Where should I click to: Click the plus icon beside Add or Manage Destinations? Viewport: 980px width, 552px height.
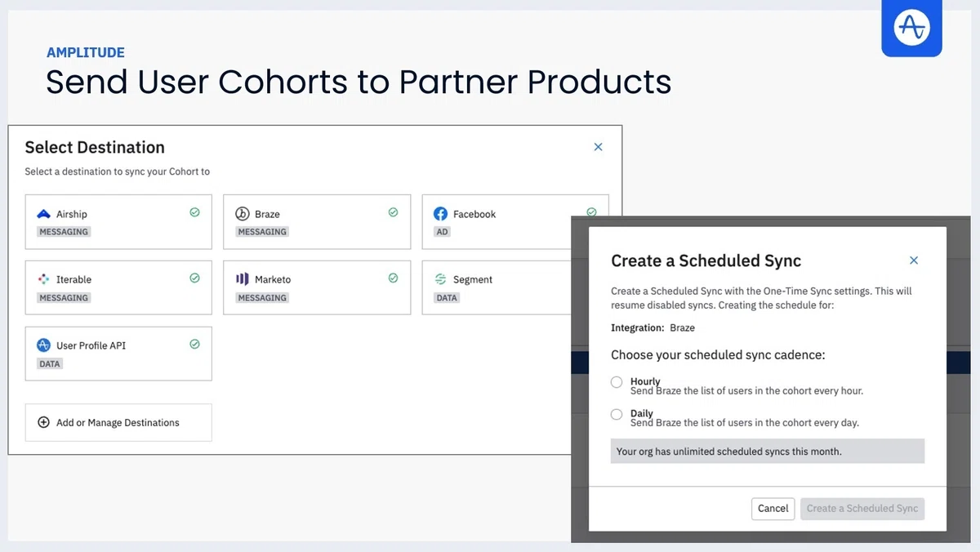pos(44,422)
